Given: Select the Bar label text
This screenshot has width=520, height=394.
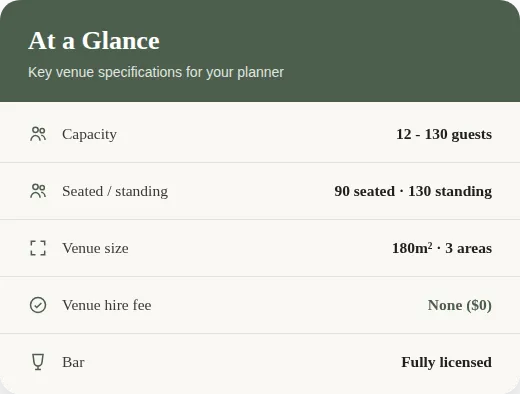Looking at the screenshot, I should click(73, 362).
